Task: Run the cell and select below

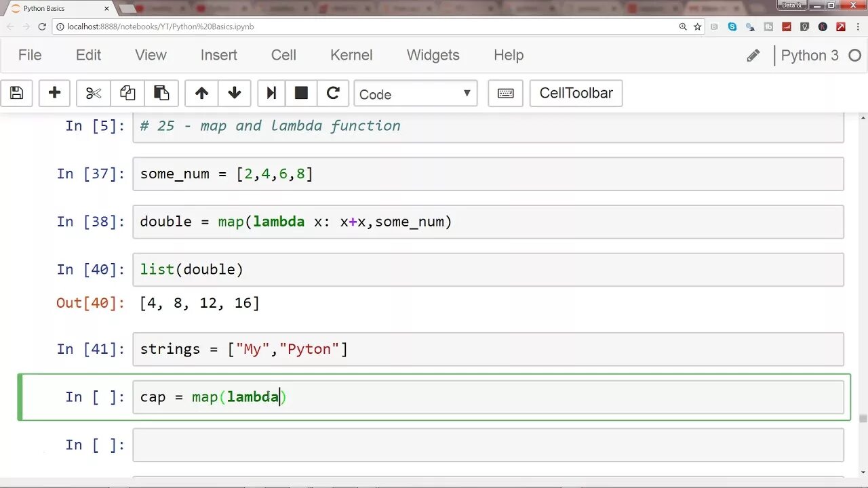Action: (271, 93)
